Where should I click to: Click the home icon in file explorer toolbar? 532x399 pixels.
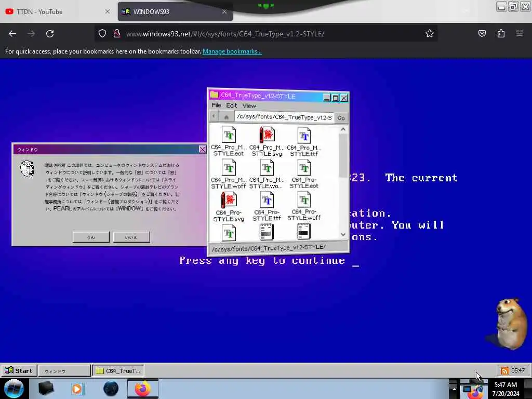[x=227, y=117]
